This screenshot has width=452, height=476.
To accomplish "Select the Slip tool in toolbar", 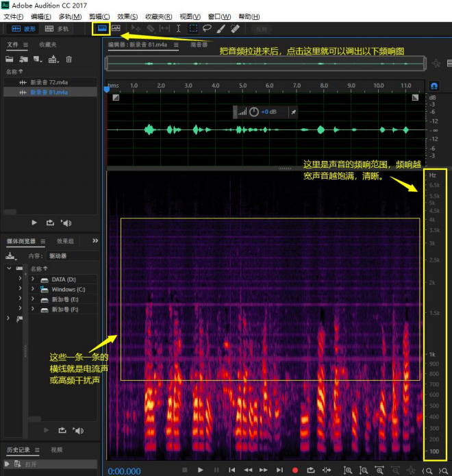I will (x=164, y=29).
